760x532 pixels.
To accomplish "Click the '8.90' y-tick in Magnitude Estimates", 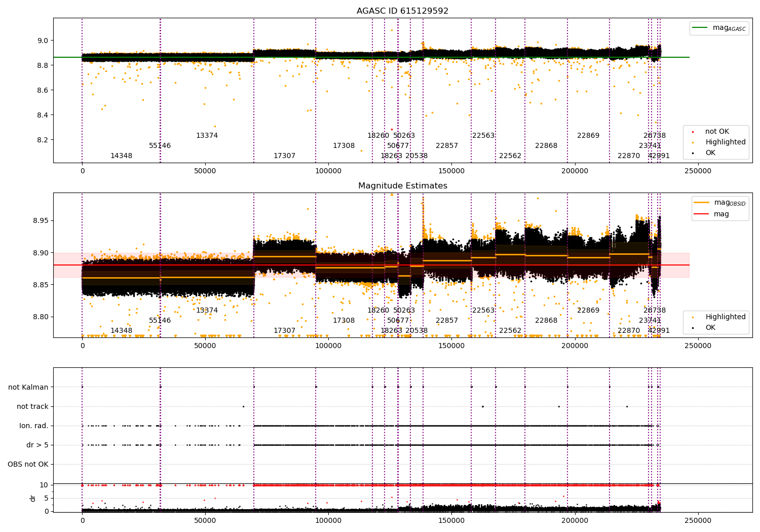I will [41, 253].
